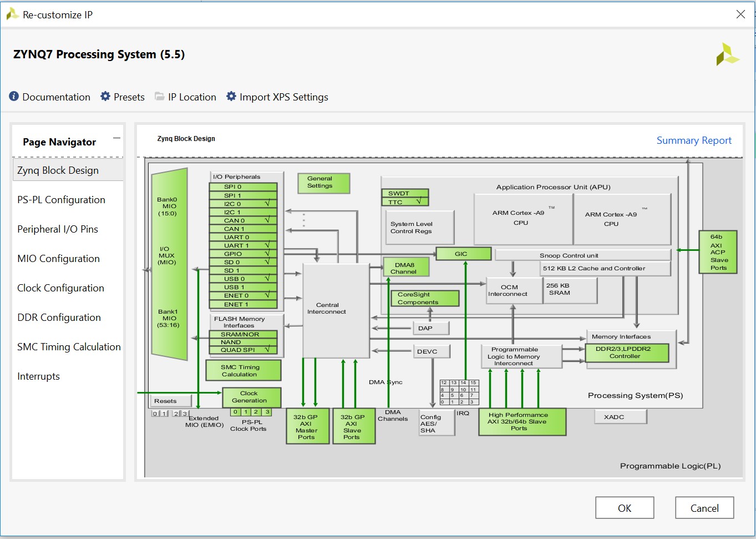Click the 32b GP AXI Slave Ports block
The image size is (756, 539).
tap(353, 426)
